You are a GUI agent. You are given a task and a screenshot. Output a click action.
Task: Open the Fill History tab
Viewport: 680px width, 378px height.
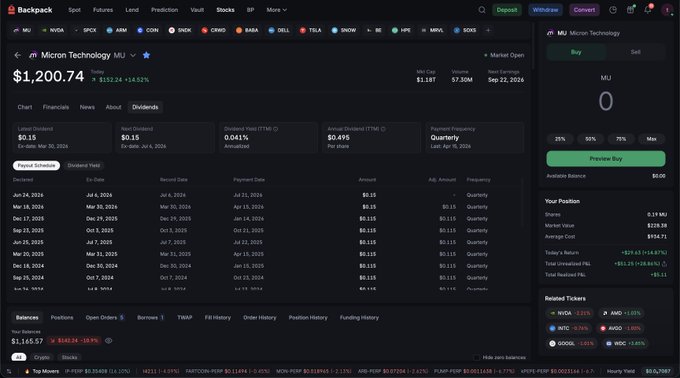click(x=218, y=318)
